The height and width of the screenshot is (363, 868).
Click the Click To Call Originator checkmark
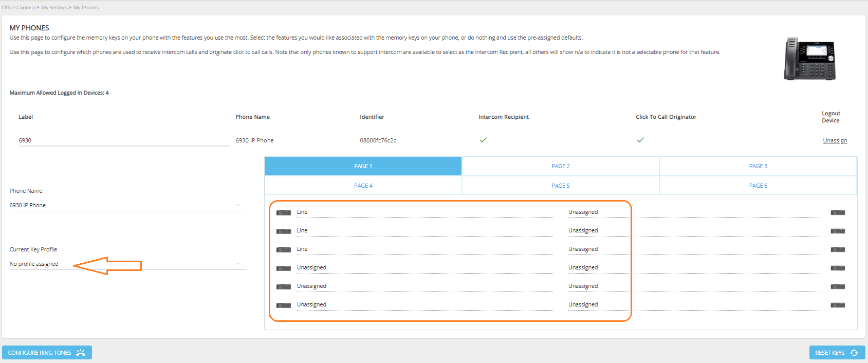tap(640, 140)
